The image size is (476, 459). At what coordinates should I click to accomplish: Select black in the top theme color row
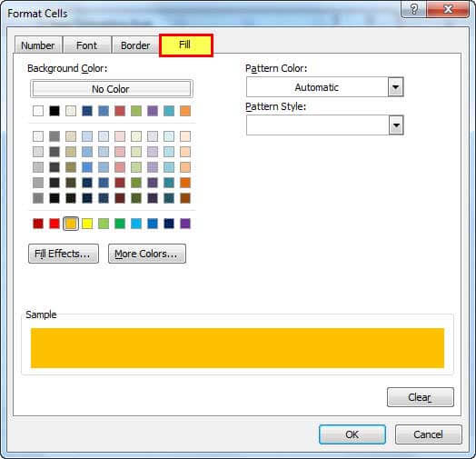[x=55, y=111]
